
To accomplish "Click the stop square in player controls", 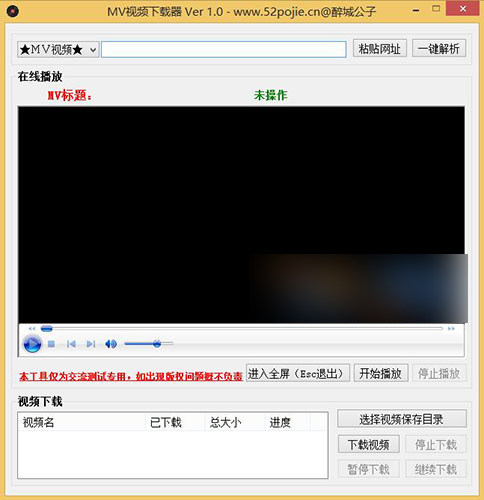I will (51, 344).
